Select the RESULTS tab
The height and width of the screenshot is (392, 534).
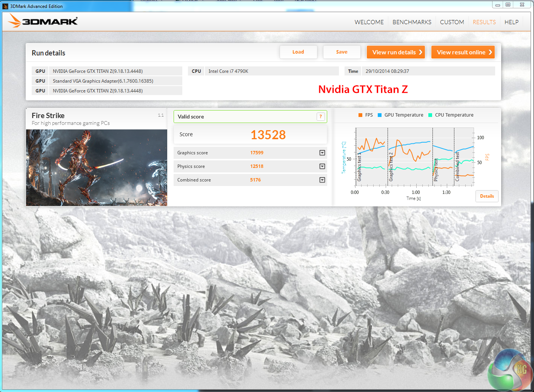[x=484, y=22]
